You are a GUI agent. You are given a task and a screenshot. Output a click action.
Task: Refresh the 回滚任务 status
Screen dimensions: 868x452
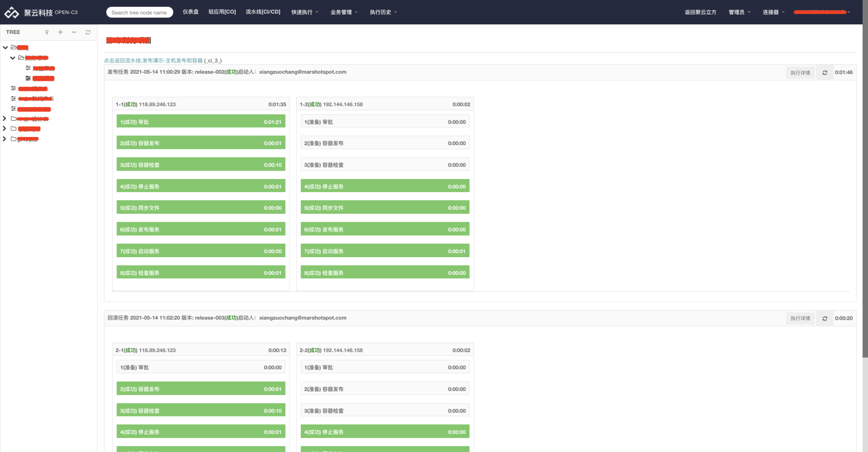[825, 318]
